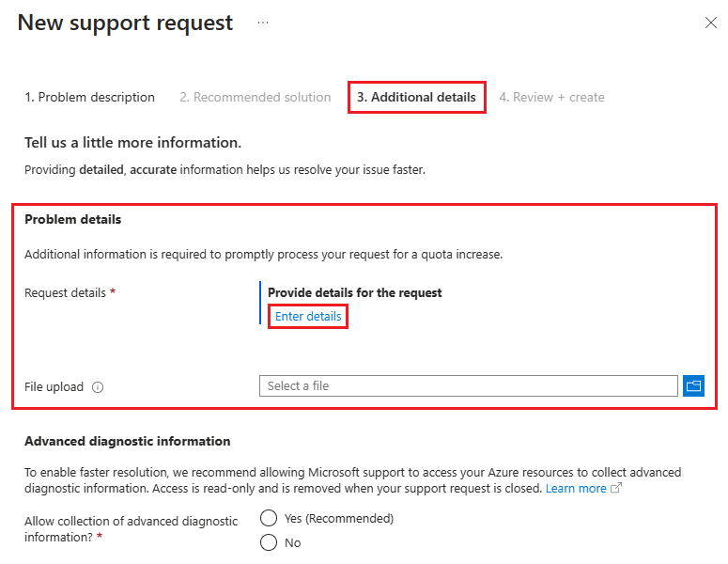The width and height of the screenshot is (728, 564).
Task: Select Yes (Recommended) for diagnostic collection
Action: coord(269,518)
